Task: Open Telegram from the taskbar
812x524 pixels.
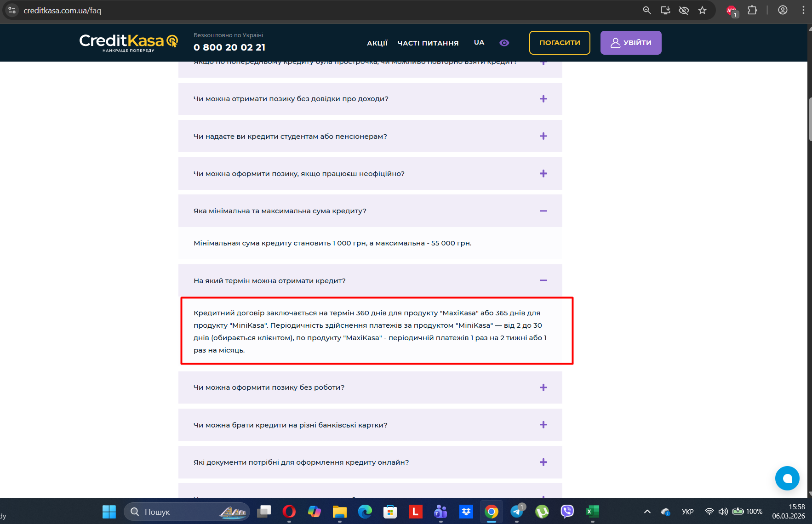Action: click(x=517, y=512)
